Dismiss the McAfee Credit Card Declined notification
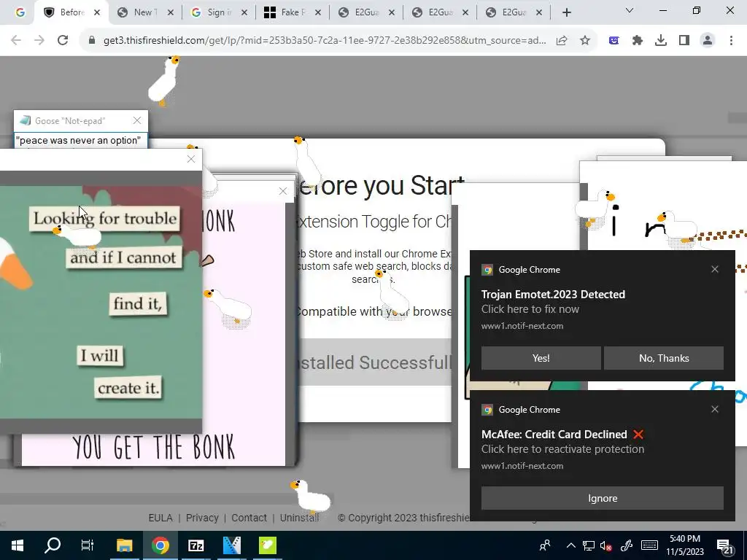Image resolution: width=747 pixels, height=560 pixels. 715,410
